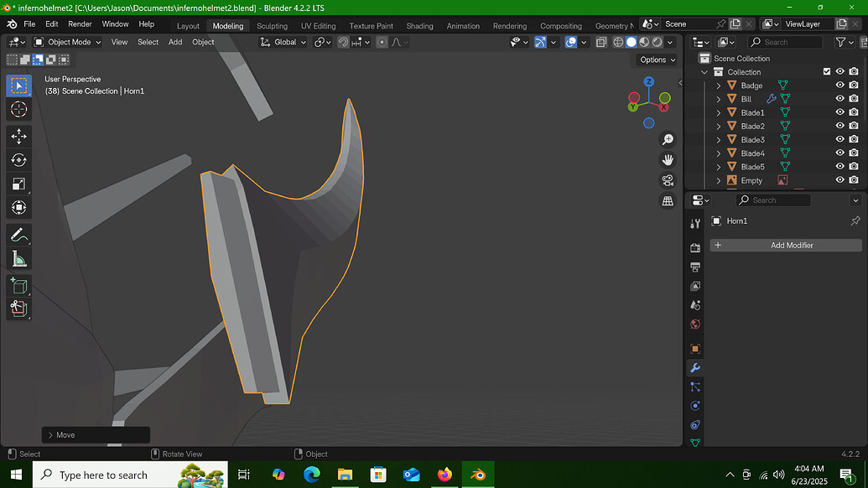Open the shading options dropdown arrow

point(670,42)
